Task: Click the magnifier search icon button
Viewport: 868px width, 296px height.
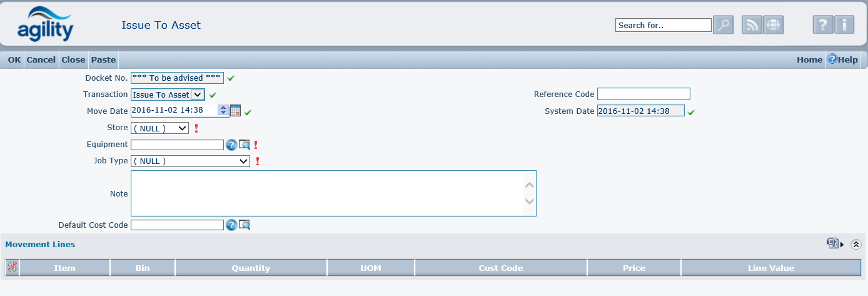Action: [x=723, y=25]
